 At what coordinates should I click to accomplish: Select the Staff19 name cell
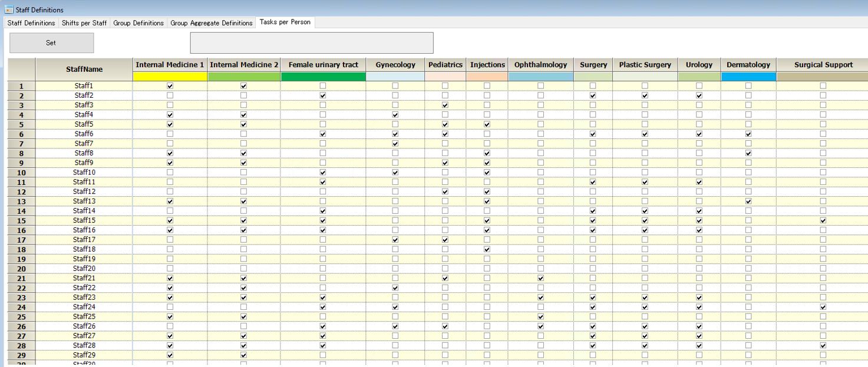click(84, 259)
